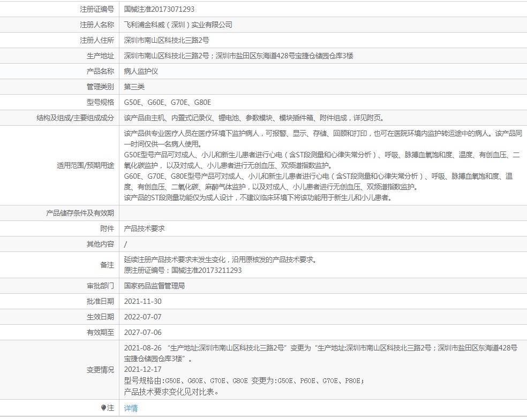Click the 其他内容 label
This screenshot has height=420, width=527.
(100, 244)
